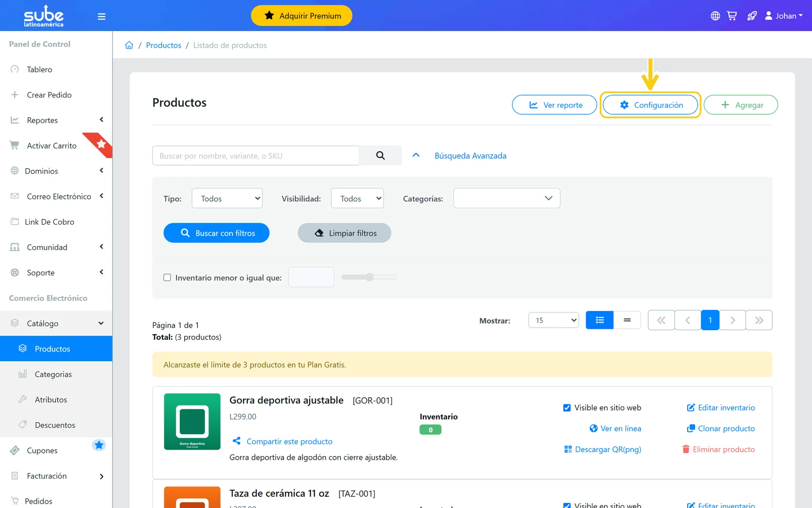The width and height of the screenshot is (812, 508).
Task: Click the Ver reporte button
Action: (x=555, y=105)
